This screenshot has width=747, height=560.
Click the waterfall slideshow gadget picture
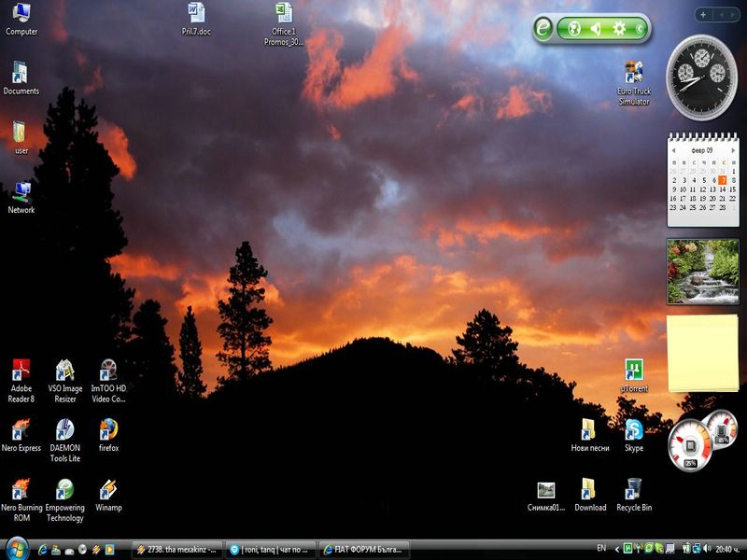click(702, 271)
